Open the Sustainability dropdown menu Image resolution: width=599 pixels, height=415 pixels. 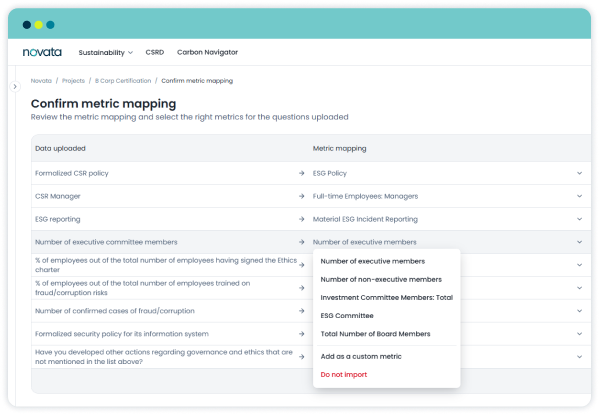(105, 52)
